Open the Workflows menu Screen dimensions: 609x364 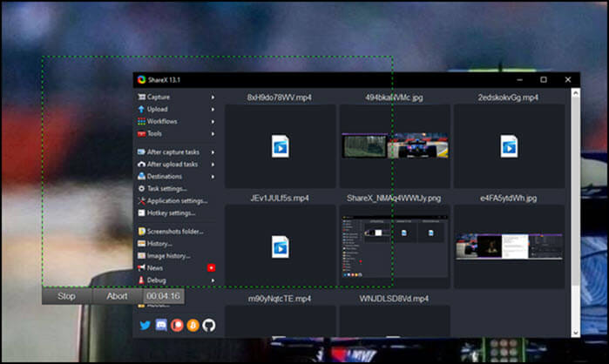[x=175, y=121]
